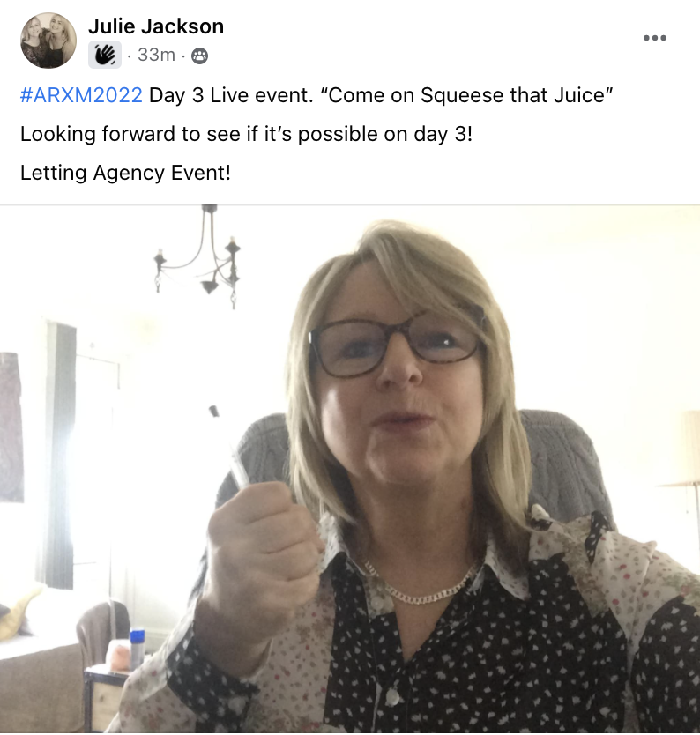The height and width of the screenshot is (735, 700).
Task: Click the group audience privacy icon
Action: [x=200, y=56]
